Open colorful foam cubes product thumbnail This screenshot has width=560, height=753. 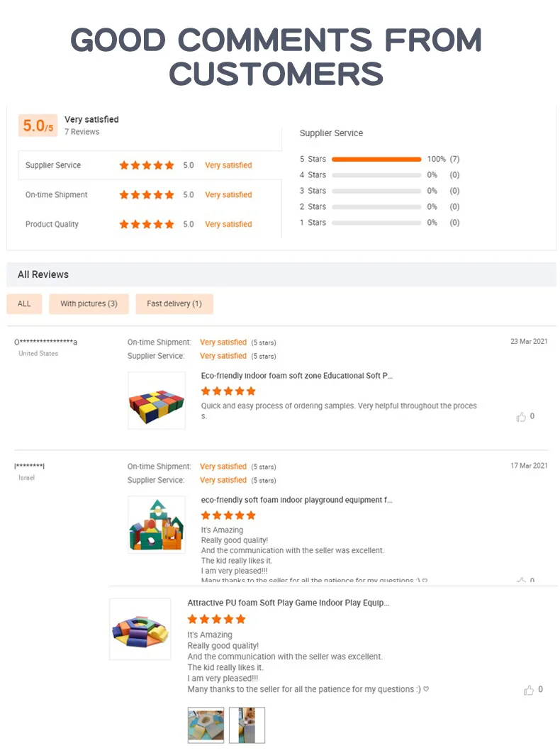157,401
